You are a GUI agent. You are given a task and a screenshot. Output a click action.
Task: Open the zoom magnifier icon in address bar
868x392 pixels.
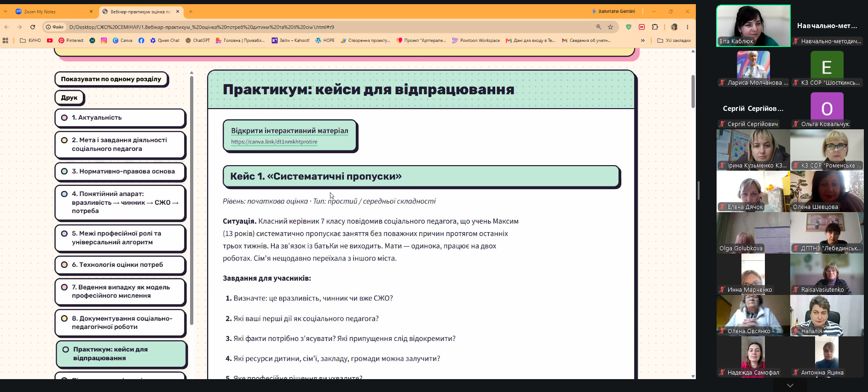pos(599,27)
